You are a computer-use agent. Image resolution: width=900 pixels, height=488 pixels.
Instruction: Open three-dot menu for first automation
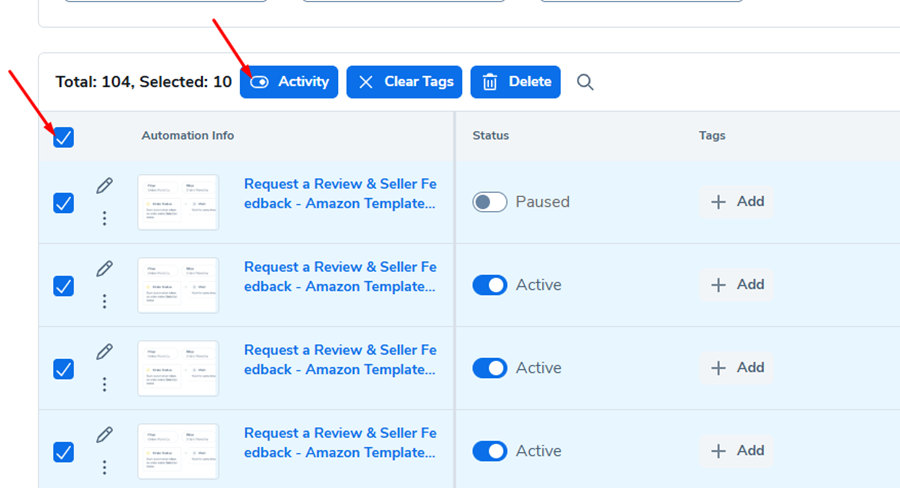click(x=104, y=218)
